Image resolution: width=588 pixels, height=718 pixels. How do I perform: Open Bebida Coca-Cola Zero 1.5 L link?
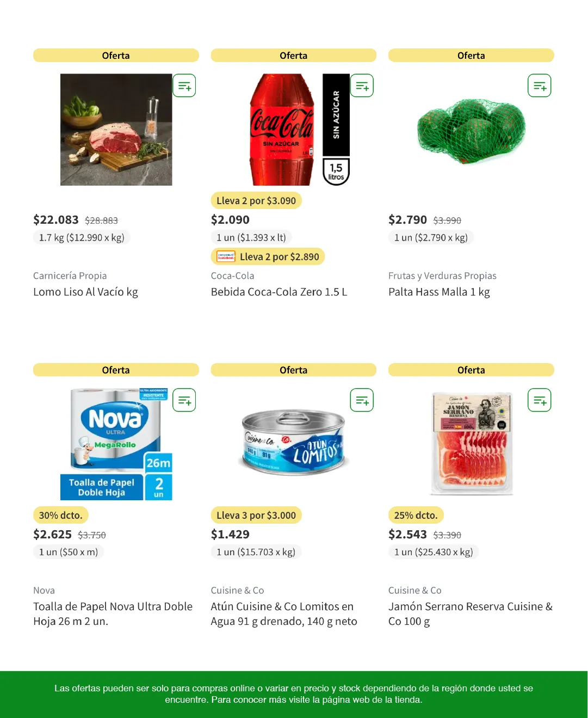click(x=278, y=292)
